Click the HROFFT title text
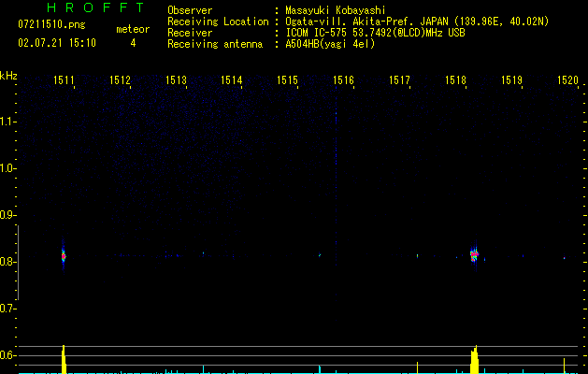Screen dimensions: 588x374 tap(95, 7)
